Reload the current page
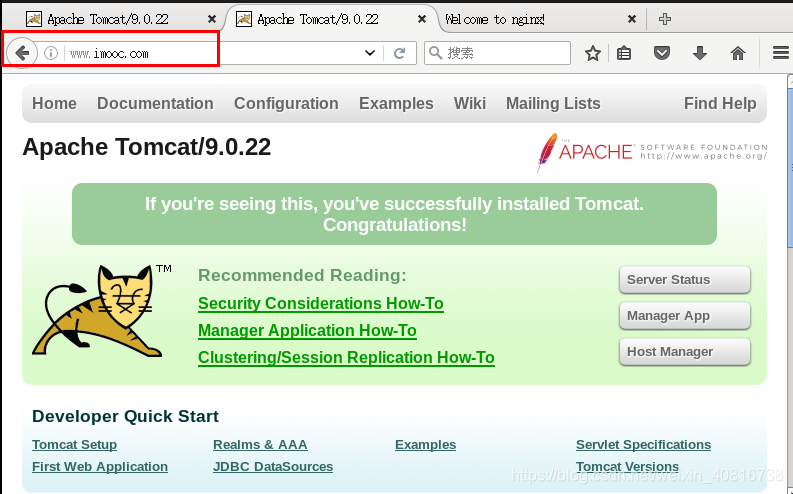Viewport: 793px width, 494px height. tap(400, 53)
